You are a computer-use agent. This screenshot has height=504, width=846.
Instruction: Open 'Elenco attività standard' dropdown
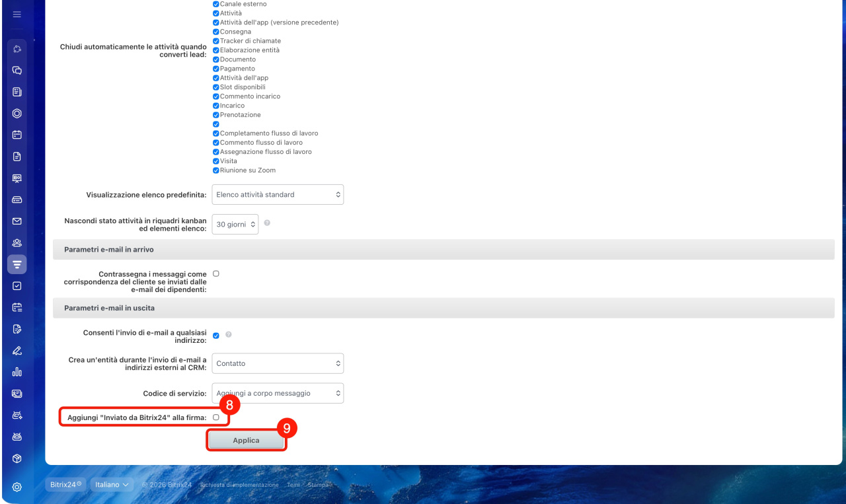click(278, 195)
